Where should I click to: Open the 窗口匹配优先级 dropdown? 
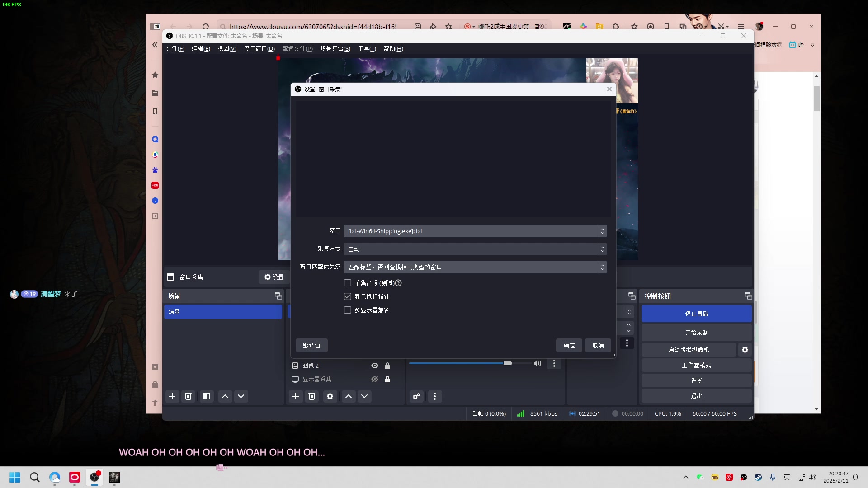tap(475, 267)
